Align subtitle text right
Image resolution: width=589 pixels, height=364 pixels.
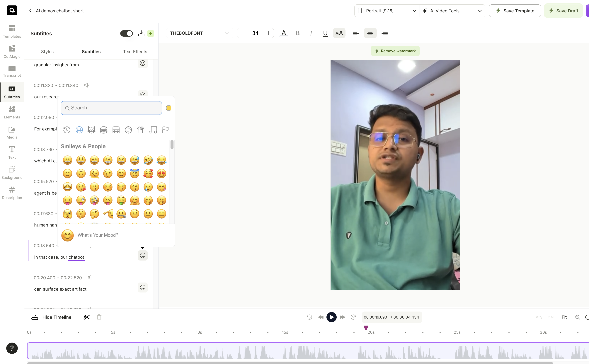(385, 33)
